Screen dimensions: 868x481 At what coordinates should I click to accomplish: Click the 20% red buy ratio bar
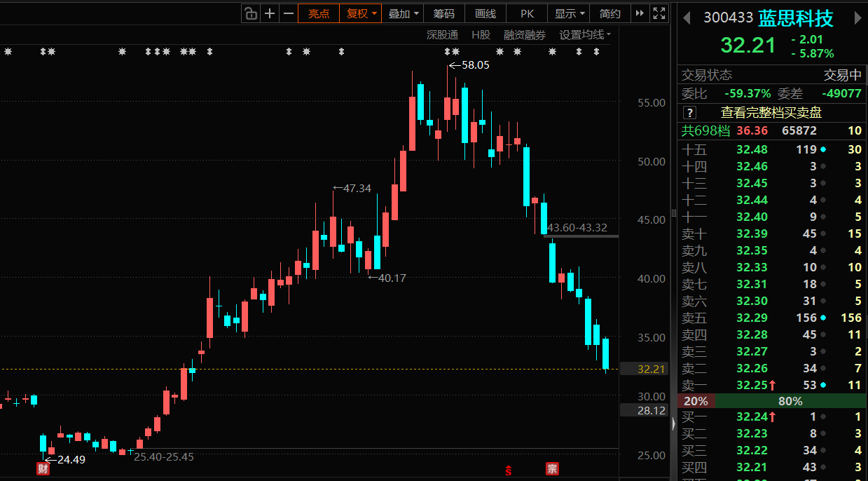click(x=696, y=402)
